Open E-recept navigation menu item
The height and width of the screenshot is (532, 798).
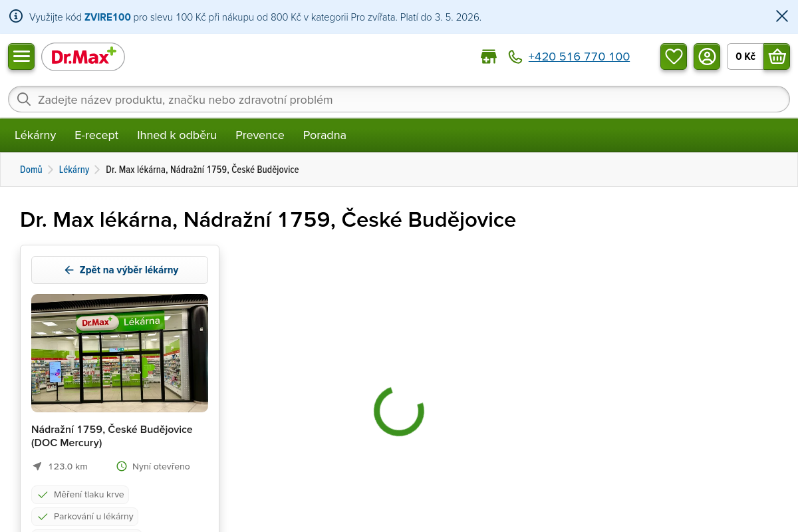click(96, 135)
